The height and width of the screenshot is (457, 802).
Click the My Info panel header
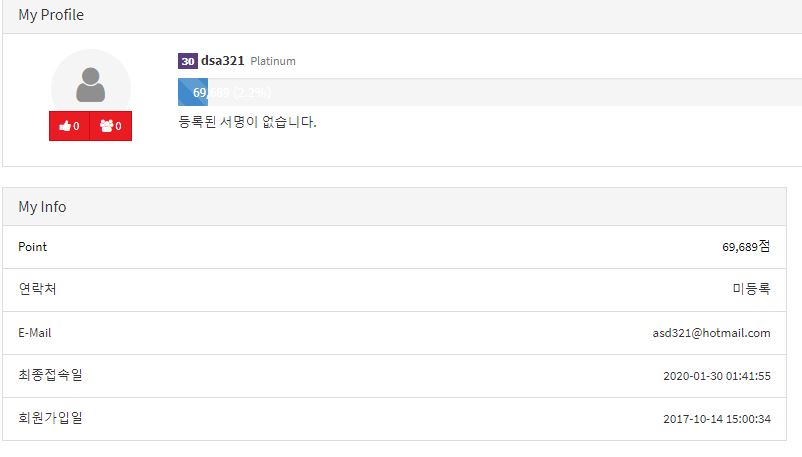coord(394,207)
